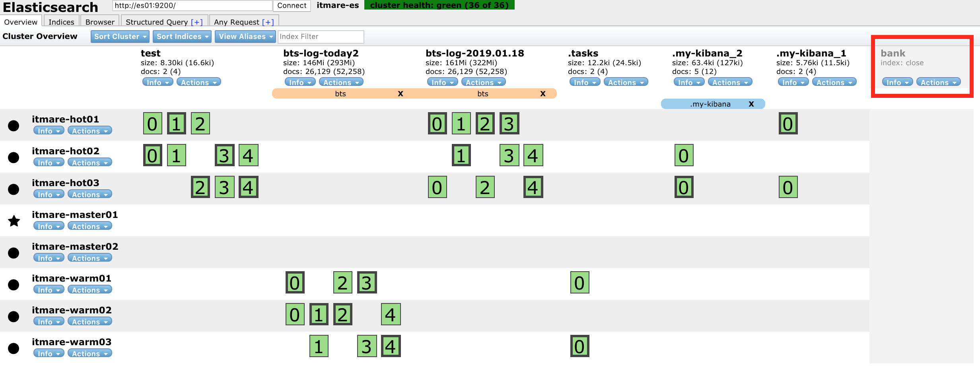Click the star master-node icon for itmare-master01
The image size is (980, 377).
[x=14, y=221]
